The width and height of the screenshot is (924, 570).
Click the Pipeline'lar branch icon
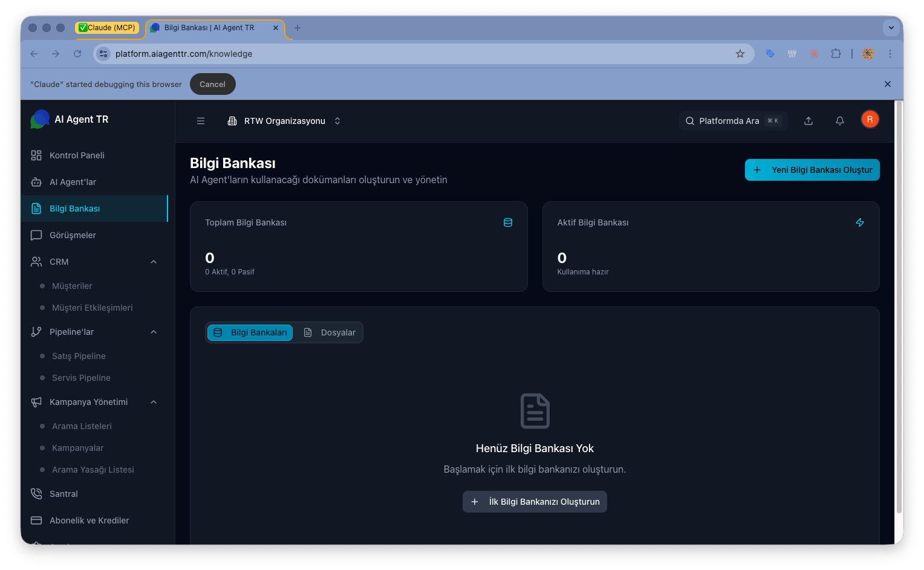coord(36,332)
